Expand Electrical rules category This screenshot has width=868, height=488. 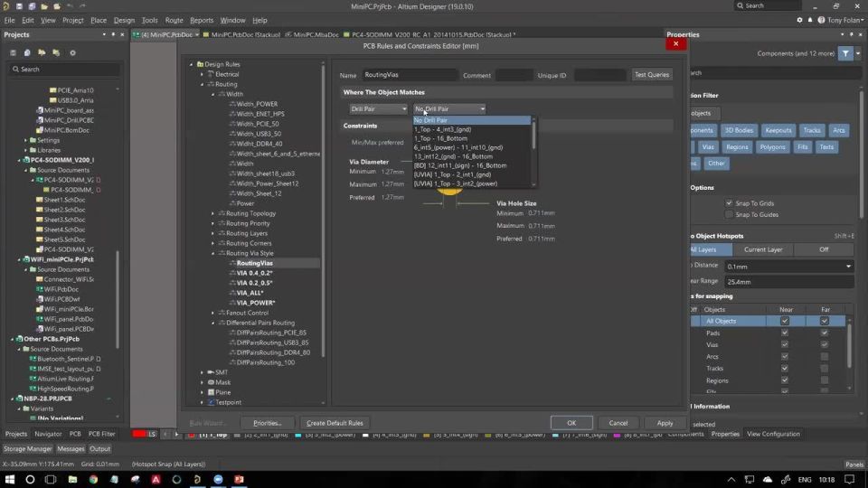point(202,74)
